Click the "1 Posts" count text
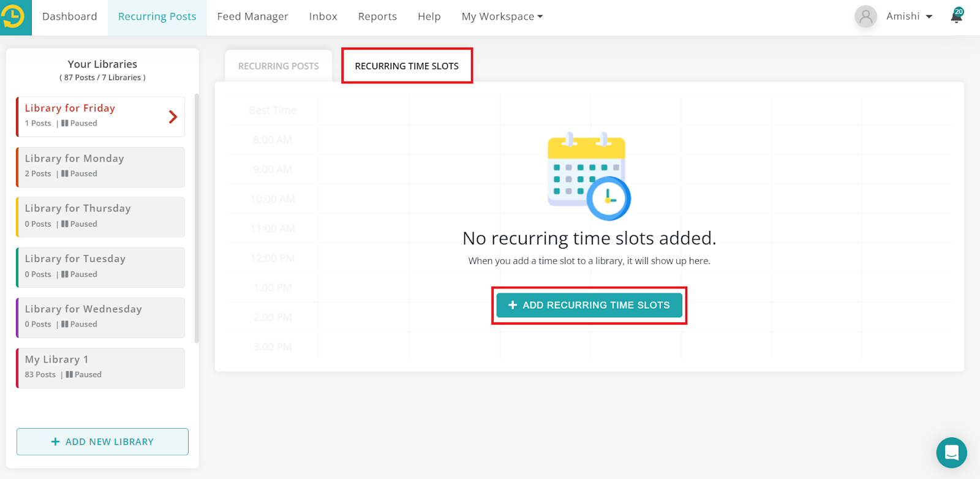 (x=38, y=123)
